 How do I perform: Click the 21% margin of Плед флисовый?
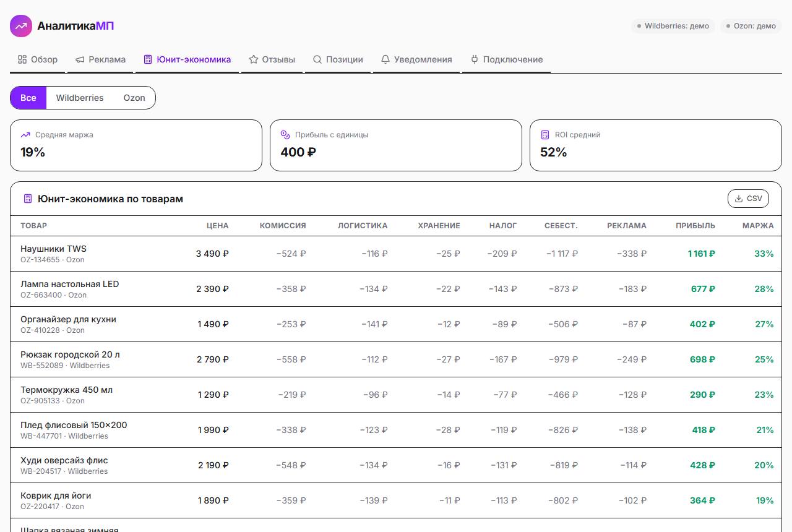(x=765, y=430)
